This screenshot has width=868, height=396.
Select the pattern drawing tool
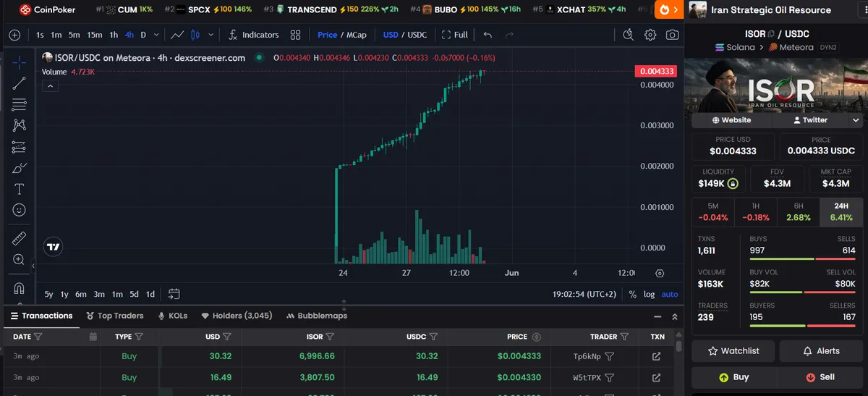(20, 125)
